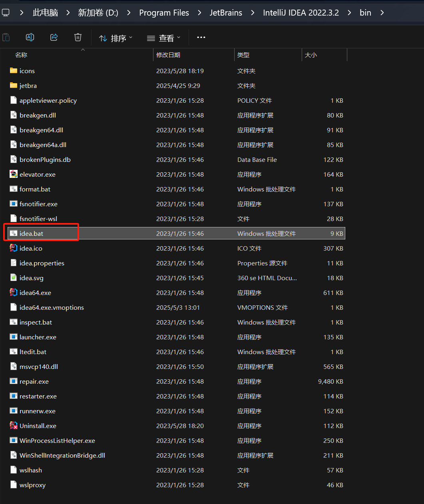The height and width of the screenshot is (504, 424).
Task: Click 2025/5/3 13:01 date of idea64.exe.vmoptions
Action: click(x=178, y=307)
